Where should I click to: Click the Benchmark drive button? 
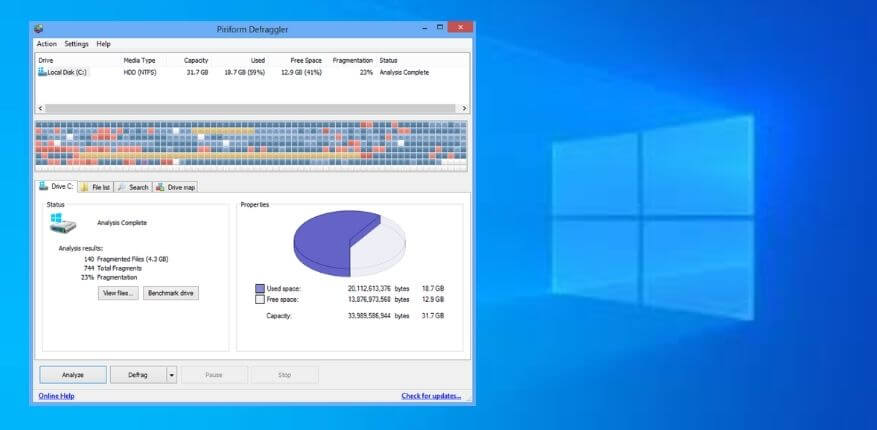[x=171, y=293]
